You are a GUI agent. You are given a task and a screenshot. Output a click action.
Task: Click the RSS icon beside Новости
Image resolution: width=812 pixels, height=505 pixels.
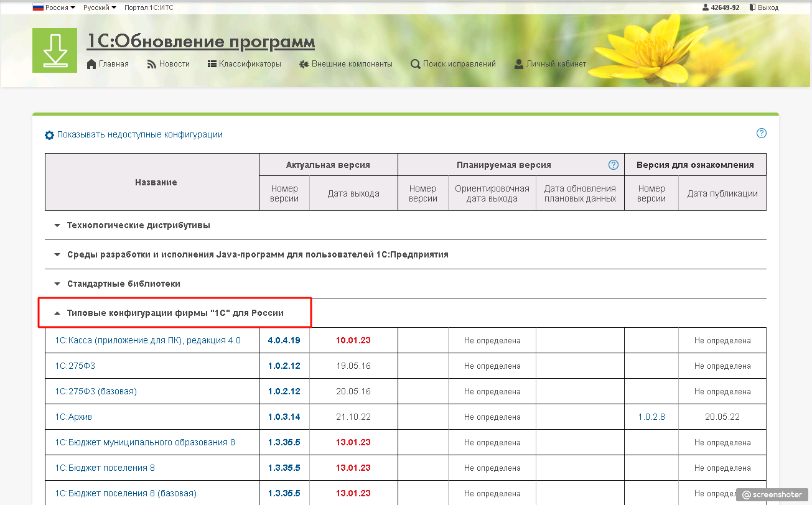point(152,64)
